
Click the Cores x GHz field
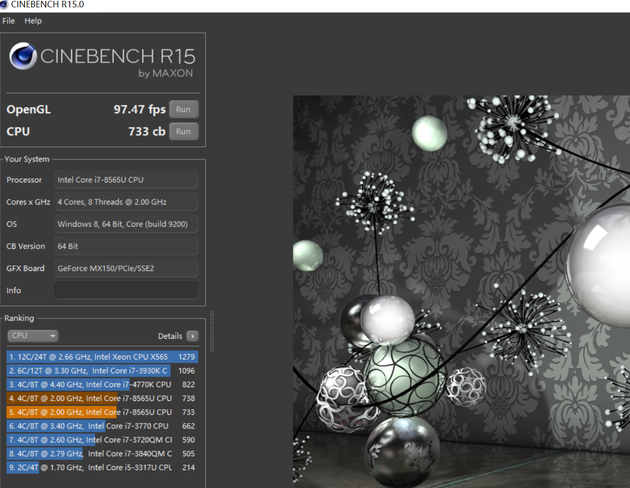coord(126,202)
